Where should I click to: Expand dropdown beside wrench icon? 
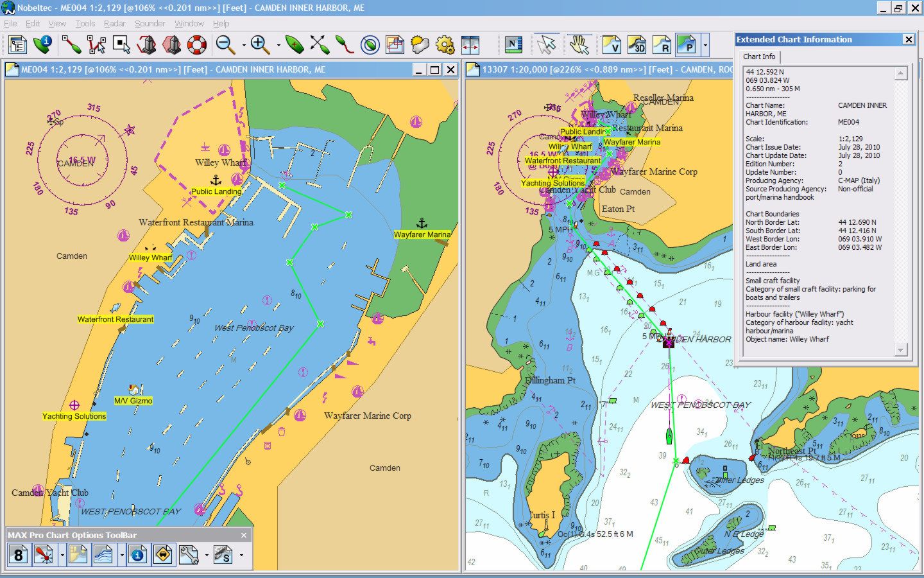click(x=207, y=555)
